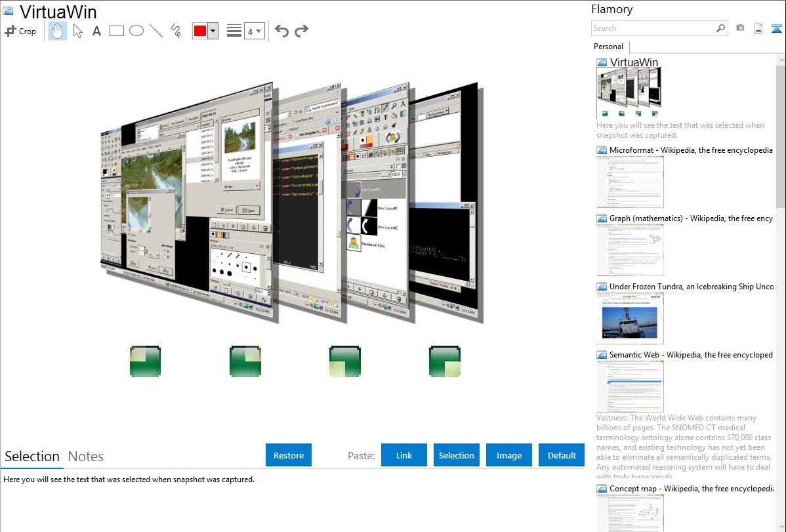Open the line width dropdown showing 4
The height and width of the screenshot is (532, 786).
[x=254, y=31]
